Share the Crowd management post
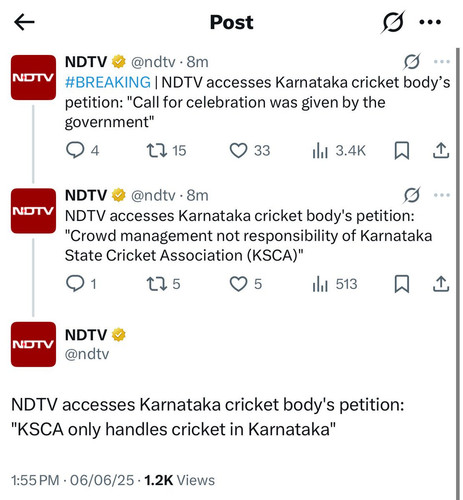463x500 pixels. [441, 284]
